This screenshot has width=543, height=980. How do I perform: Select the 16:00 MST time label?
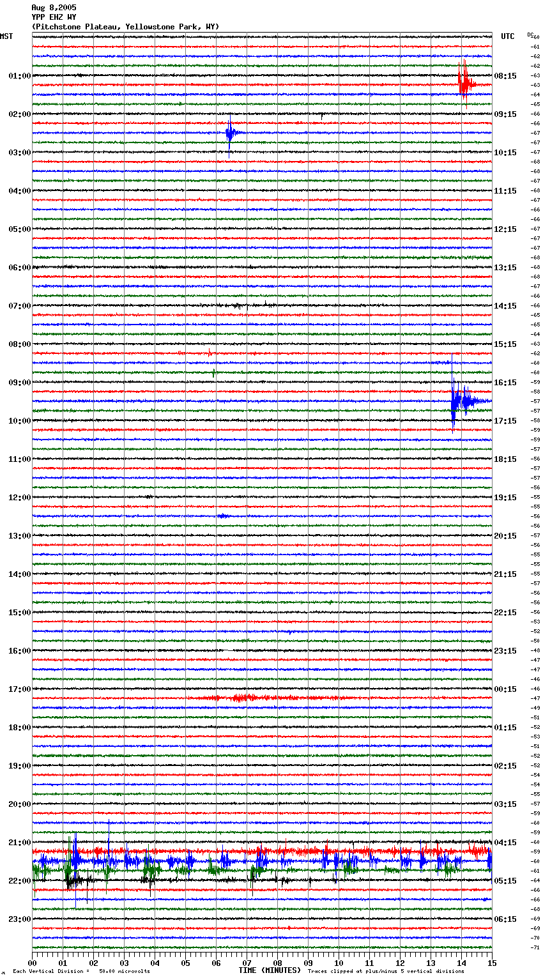tap(20, 651)
